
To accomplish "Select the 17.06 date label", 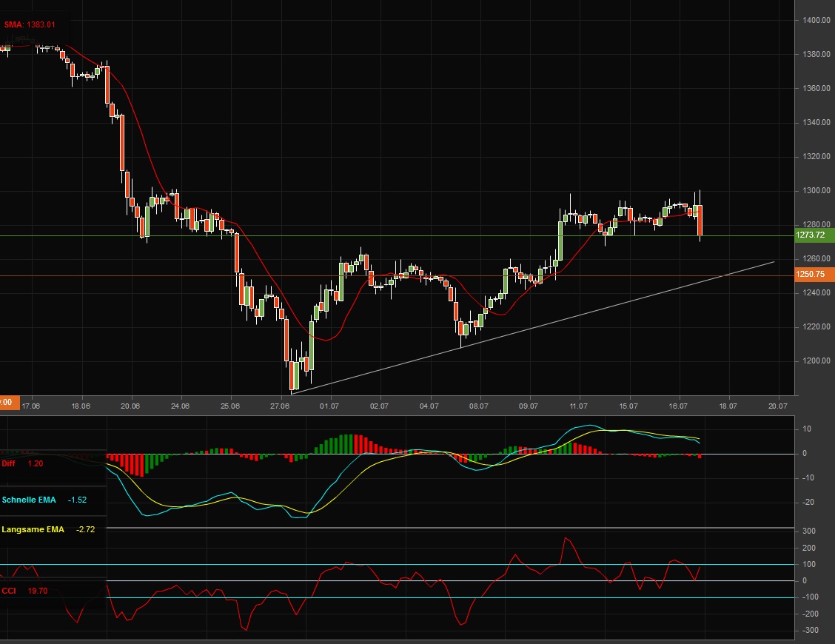I will click(31, 406).
